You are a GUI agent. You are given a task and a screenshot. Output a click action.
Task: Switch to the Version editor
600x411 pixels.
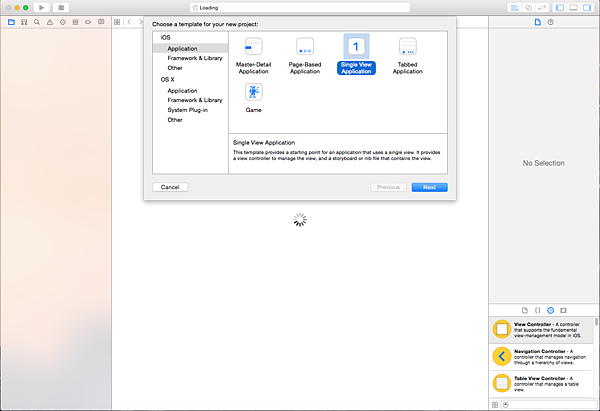542,8
